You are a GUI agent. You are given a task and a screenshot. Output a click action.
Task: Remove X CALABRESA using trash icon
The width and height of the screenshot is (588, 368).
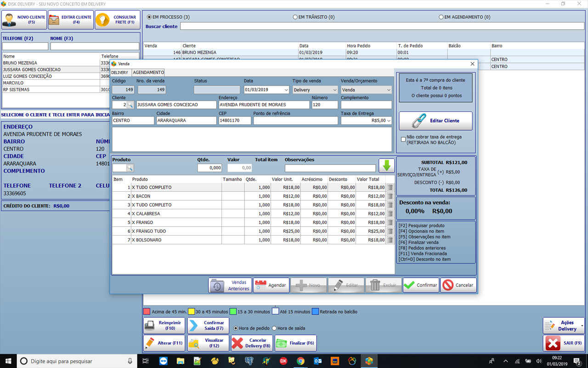(390, 214)
